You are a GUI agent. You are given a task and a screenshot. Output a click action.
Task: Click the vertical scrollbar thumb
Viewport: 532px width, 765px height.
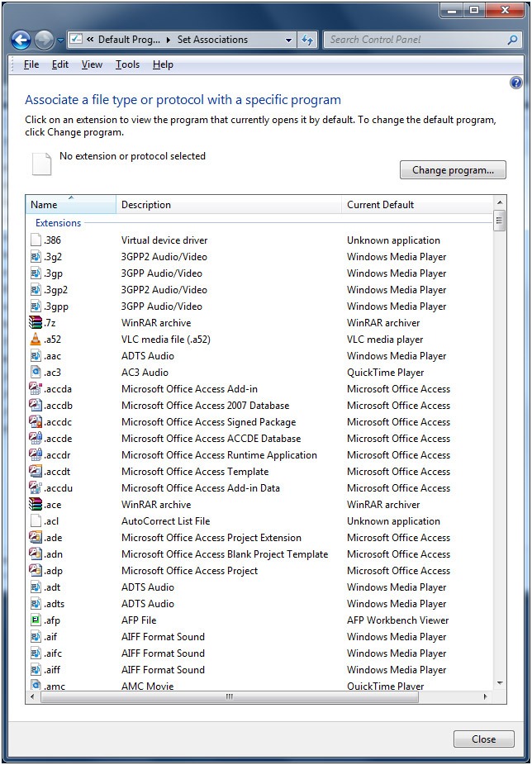499,221
